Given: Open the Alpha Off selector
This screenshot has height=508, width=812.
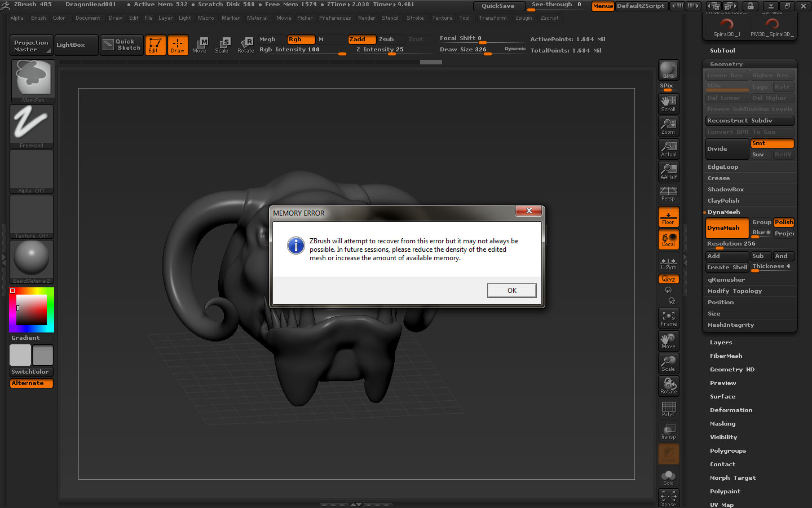Looking at the screenshot, I should pos(32,172).
